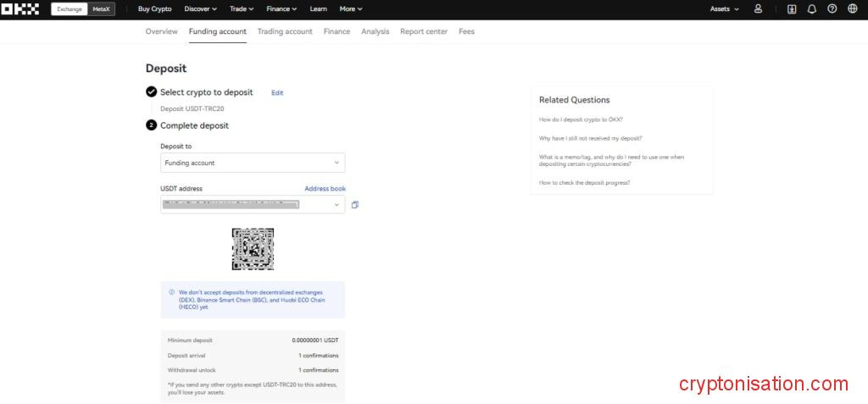Viewport: 868px width, 404px height.
Task: Click the deposit QR code
Action: 253,249
